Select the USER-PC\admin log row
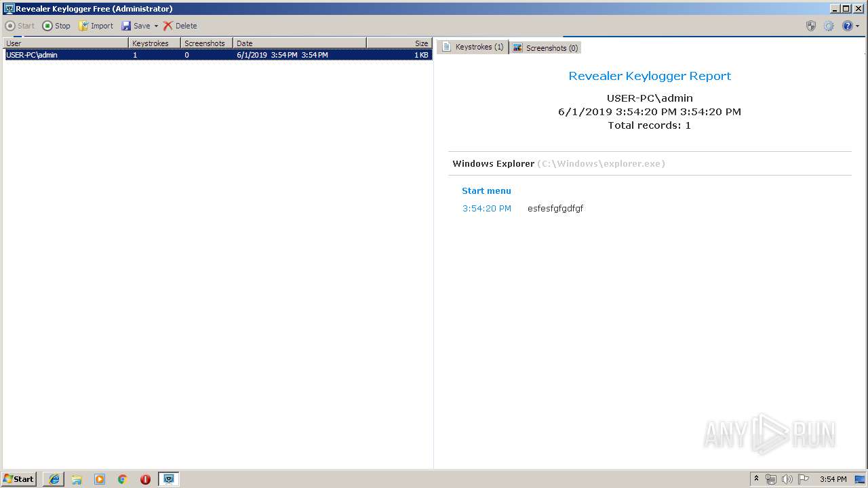Viewport: 868px width, 488px height. coord(218,55)
